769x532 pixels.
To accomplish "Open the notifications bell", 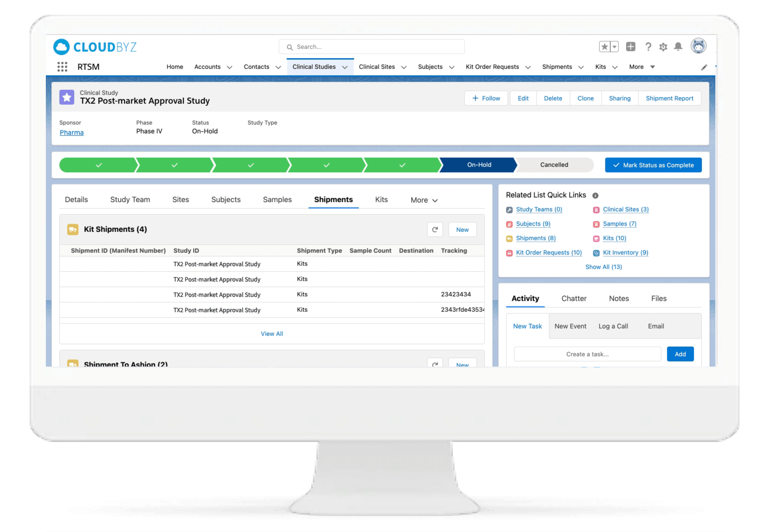I will pyautogui.click(x=678, y=47).
